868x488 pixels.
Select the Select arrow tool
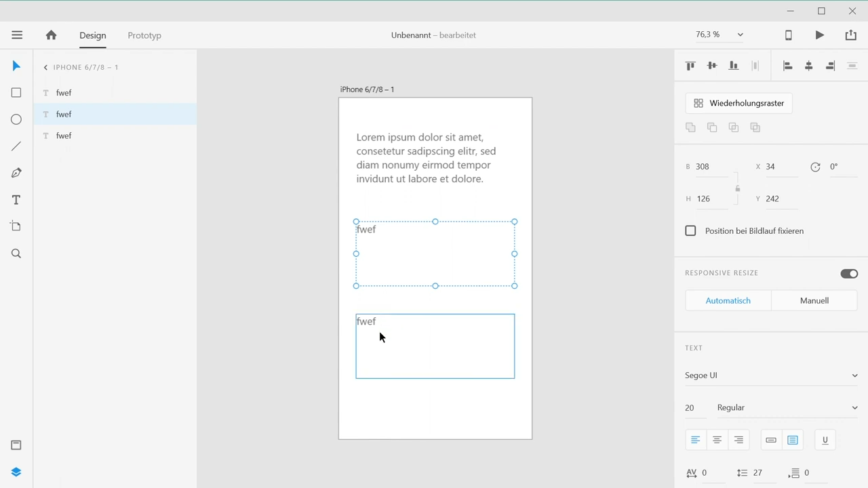click(x=16, y=66)
